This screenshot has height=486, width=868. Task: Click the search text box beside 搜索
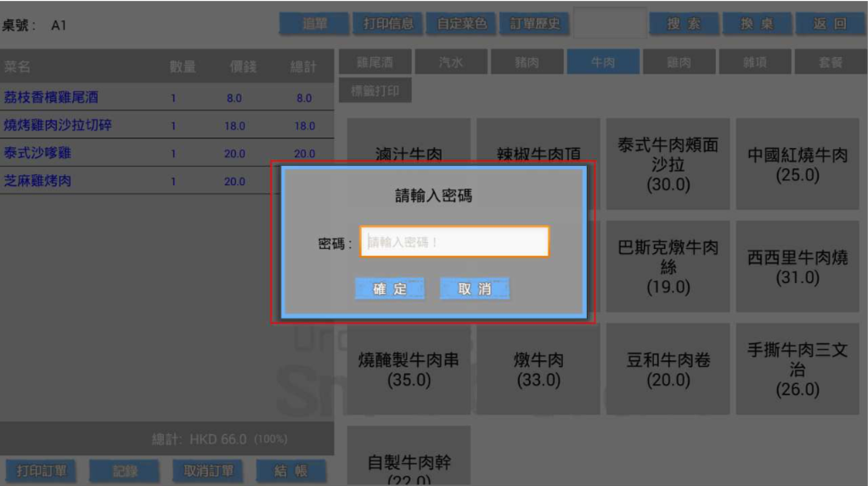[x=610, y=23]
